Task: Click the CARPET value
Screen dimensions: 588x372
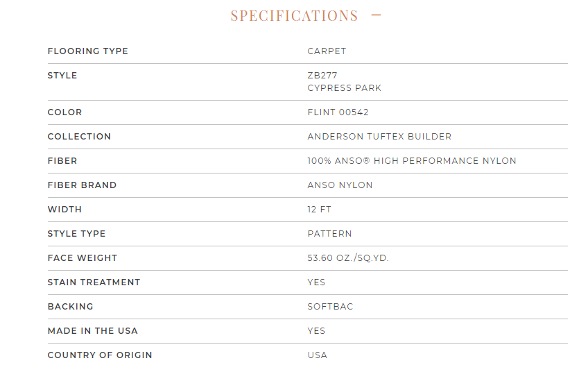Action: pyautogui.click(x=327, y=51)
